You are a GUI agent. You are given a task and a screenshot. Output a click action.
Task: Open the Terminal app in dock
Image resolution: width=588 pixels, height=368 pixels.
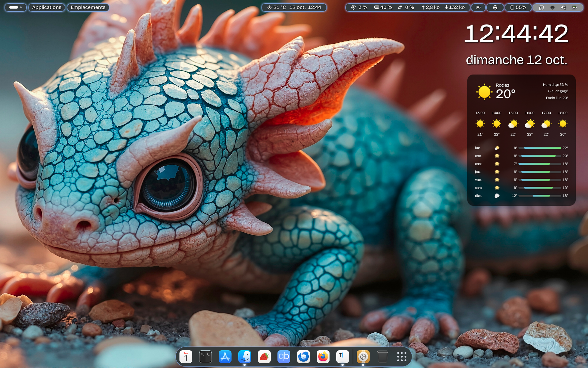(205, 357)
